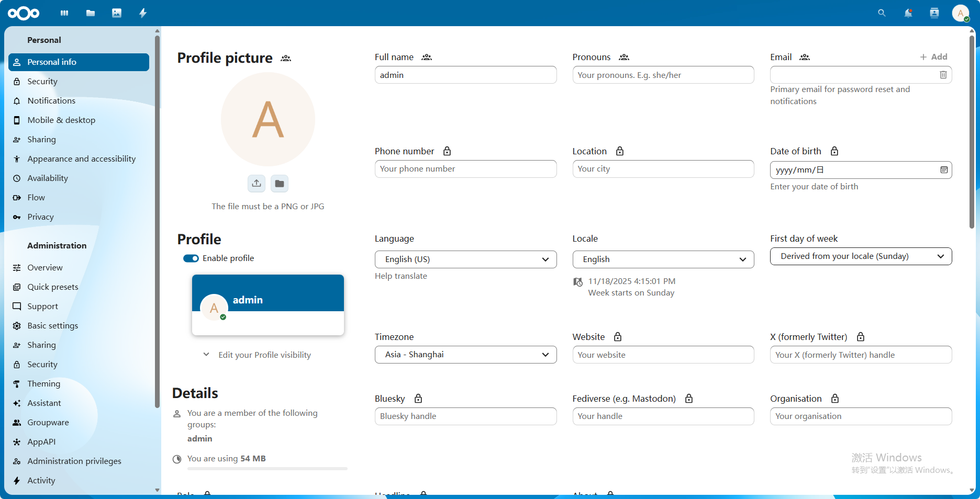Delete the primary email with trash icon
Viewport: 980px width, 499px height.
click(x=943, y=75)
